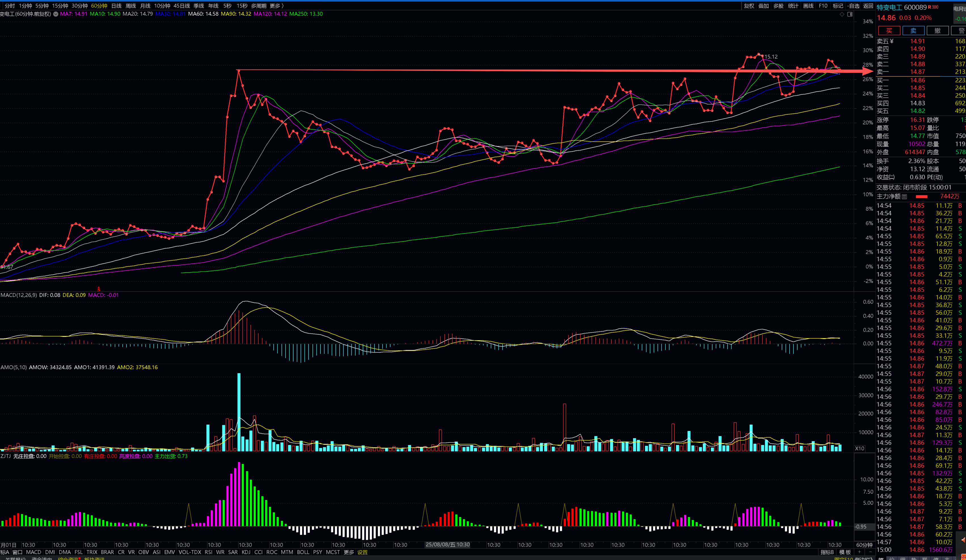The width and height of the screenshot is (966, 560).
Task: Click the minus icon at the chart's bottom right
Action: point(870,552)
